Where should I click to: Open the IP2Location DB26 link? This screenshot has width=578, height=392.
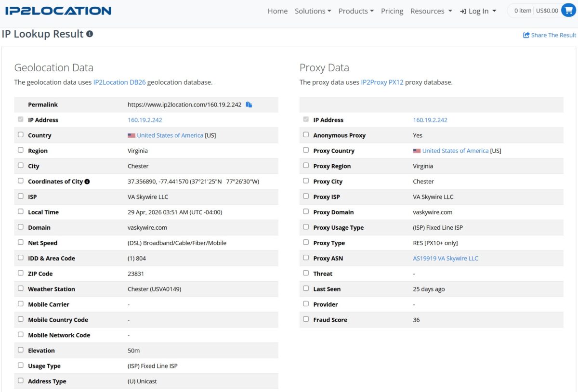[119, 82]
